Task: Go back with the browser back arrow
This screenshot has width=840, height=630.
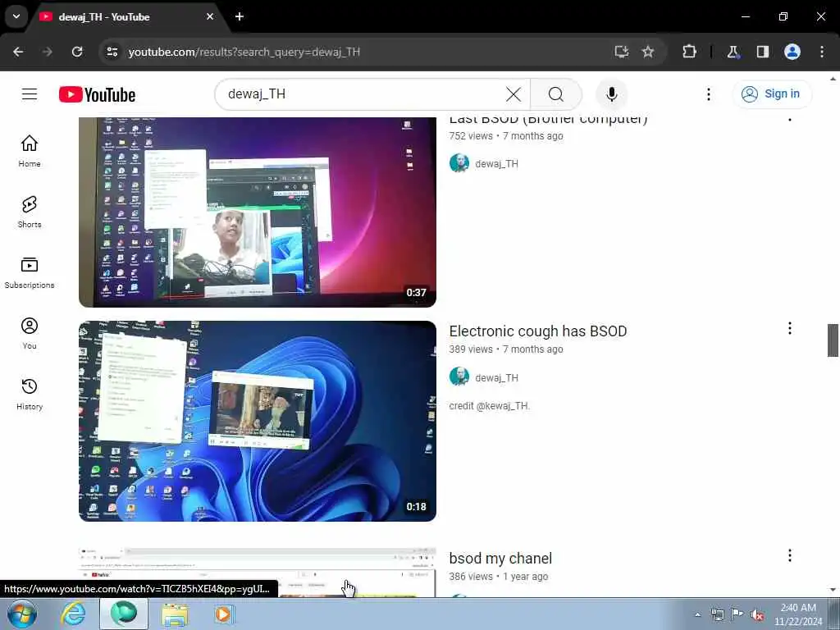Action: pyautogui.click(x=18, y=52)
